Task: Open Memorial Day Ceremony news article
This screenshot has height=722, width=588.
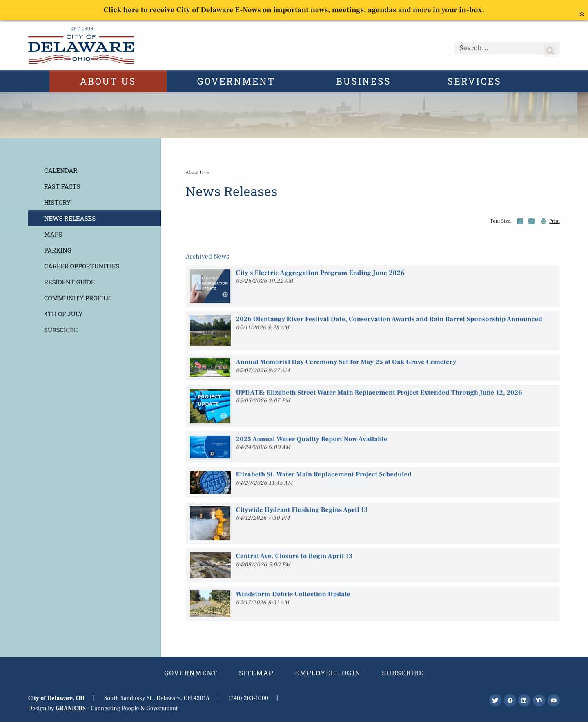Action: pyautogui.click(x=346, y=362)
